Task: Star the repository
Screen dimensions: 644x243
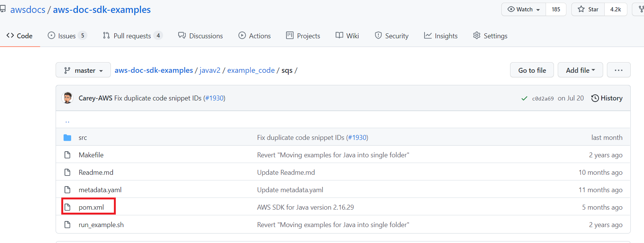Action: click(x=588, y=9)
